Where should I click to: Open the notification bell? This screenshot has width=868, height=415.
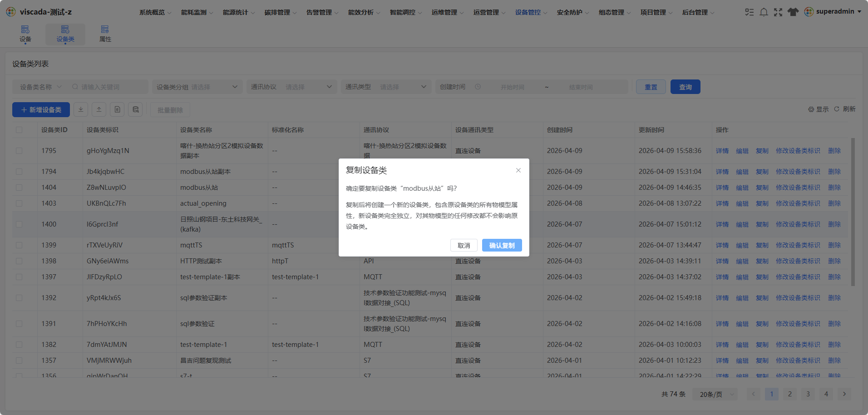pos(764,12)
